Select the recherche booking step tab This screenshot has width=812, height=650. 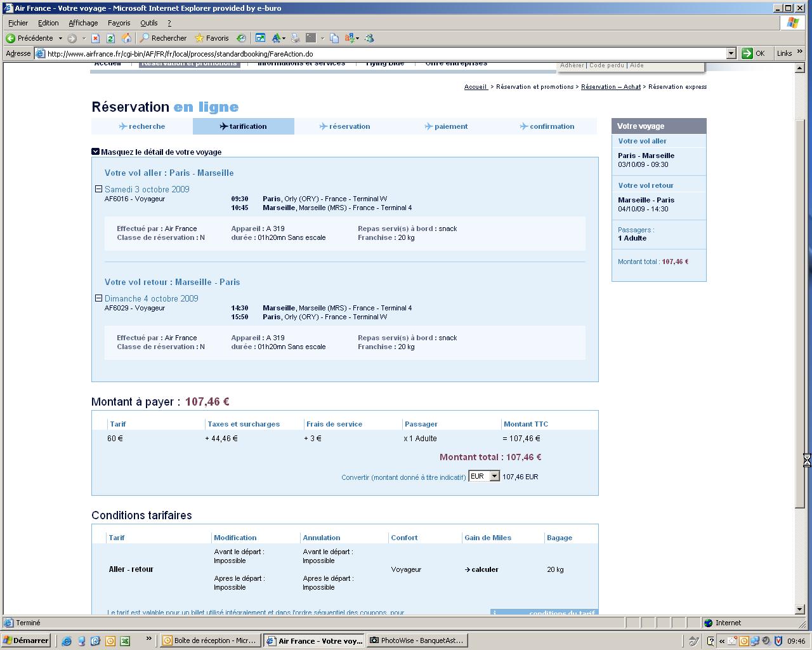142,126
